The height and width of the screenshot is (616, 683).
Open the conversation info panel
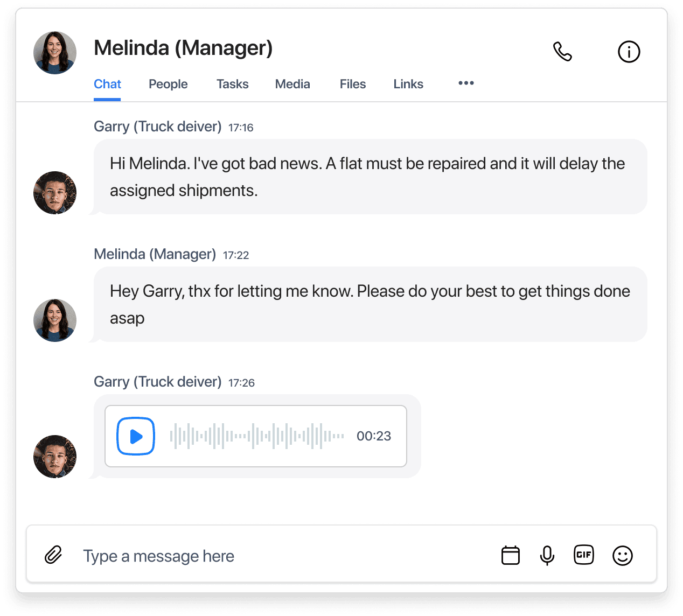coord(629,51)
